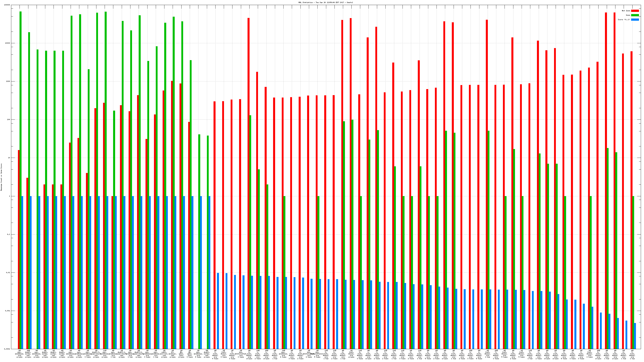Click the 'psbl.surriel.com origin' x-axis label
The width and height of the screenshot is (644, 362).
(x=164, y=354)
